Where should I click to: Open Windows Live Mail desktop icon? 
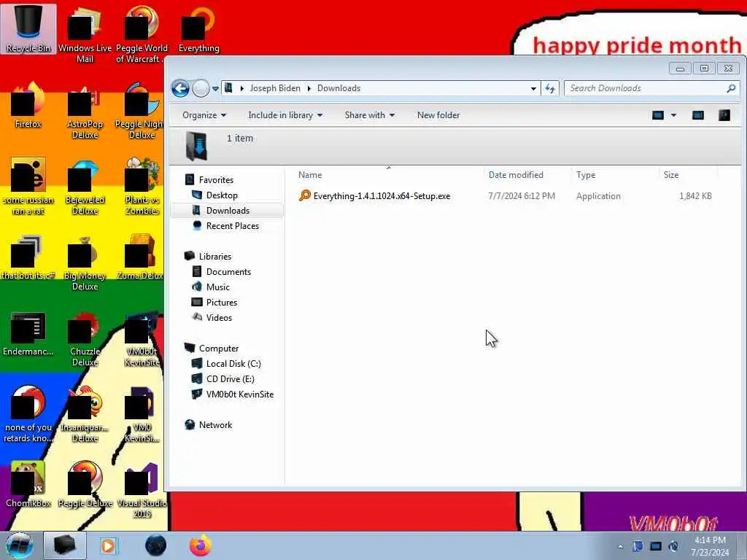tap(85, 34)
